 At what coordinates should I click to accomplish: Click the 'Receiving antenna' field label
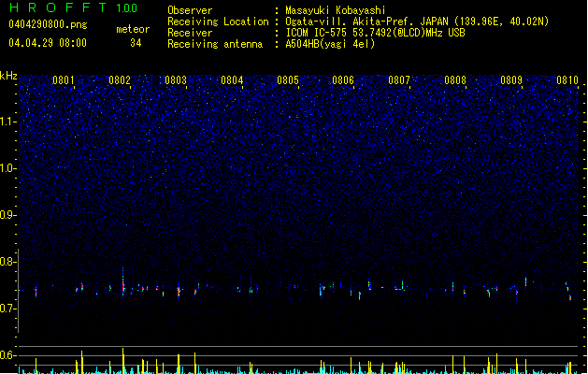click(215, 44)
